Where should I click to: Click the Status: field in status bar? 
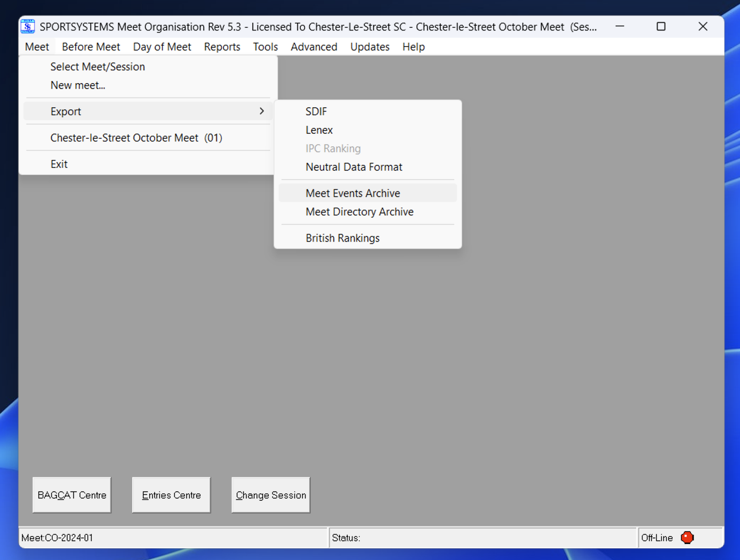483,538
